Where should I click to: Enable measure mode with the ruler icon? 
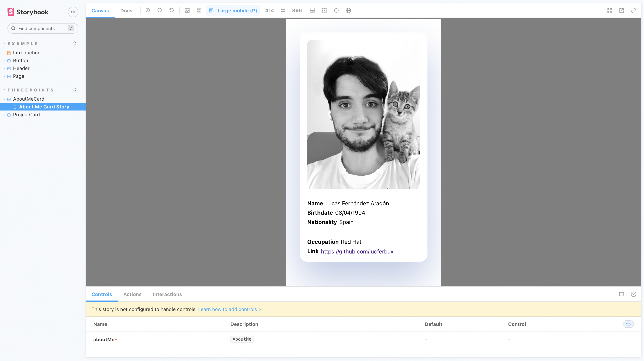point(312,10)
